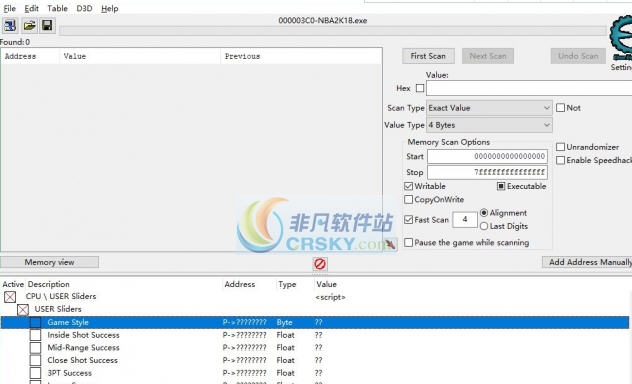Image resolution: width=632 pixels, height=384 pixels.
Task: Click the Float type of Inside Shot Success
Action: click(285, 335)
